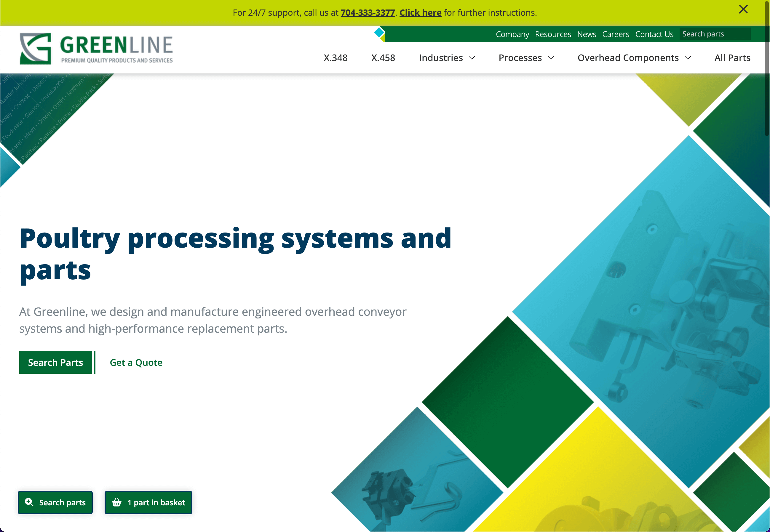The height and width of the screenshot is (532, 770).
Task: Click the Get a Quote link
Action: pyautogui.click(x=136, y=362)
